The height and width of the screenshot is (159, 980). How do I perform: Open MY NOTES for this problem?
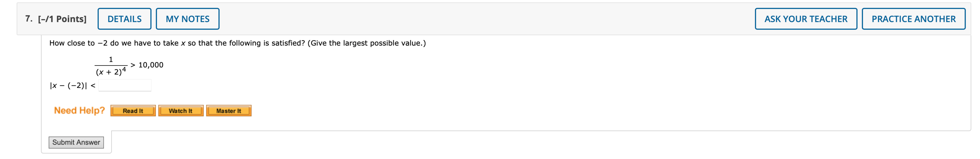[x=188, y=18]
